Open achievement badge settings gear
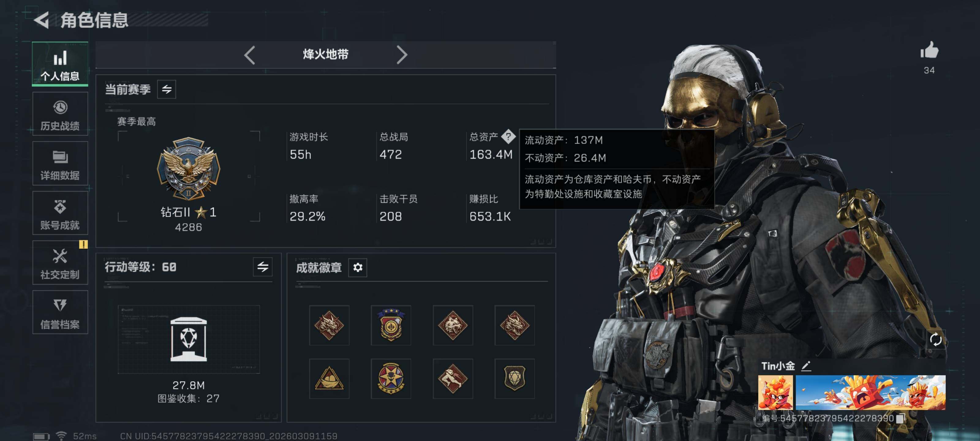The height and width of the screenshot is (441, 980). pos(358,267)
